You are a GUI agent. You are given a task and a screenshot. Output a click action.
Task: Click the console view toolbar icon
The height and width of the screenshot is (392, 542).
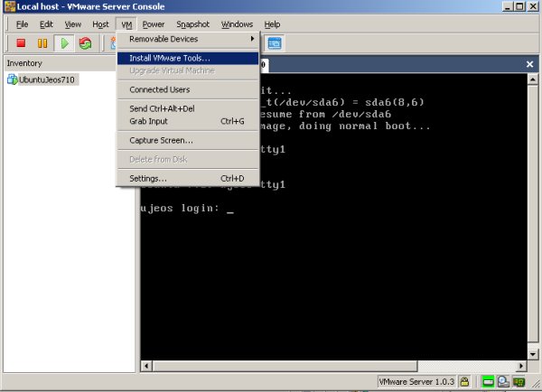coord(275,43)
